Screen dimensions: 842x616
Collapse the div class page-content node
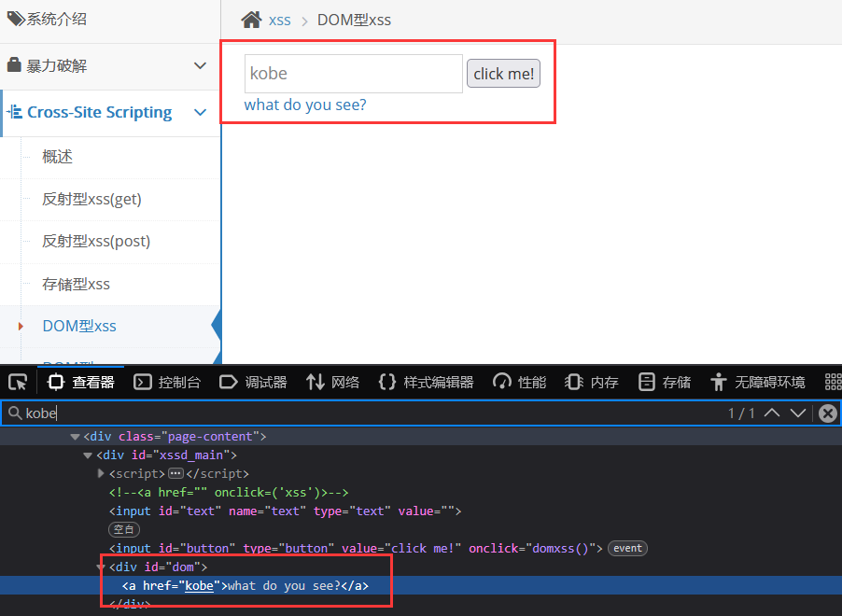[76, 437]
